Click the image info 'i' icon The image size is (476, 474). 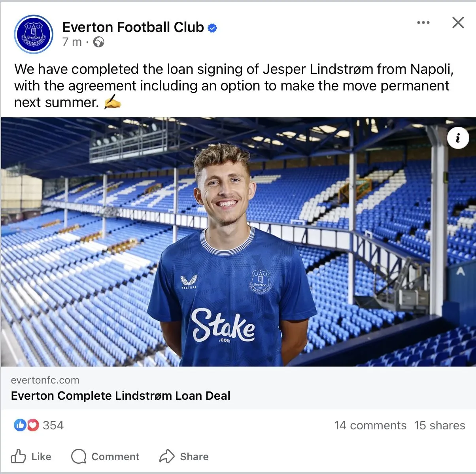458,138
